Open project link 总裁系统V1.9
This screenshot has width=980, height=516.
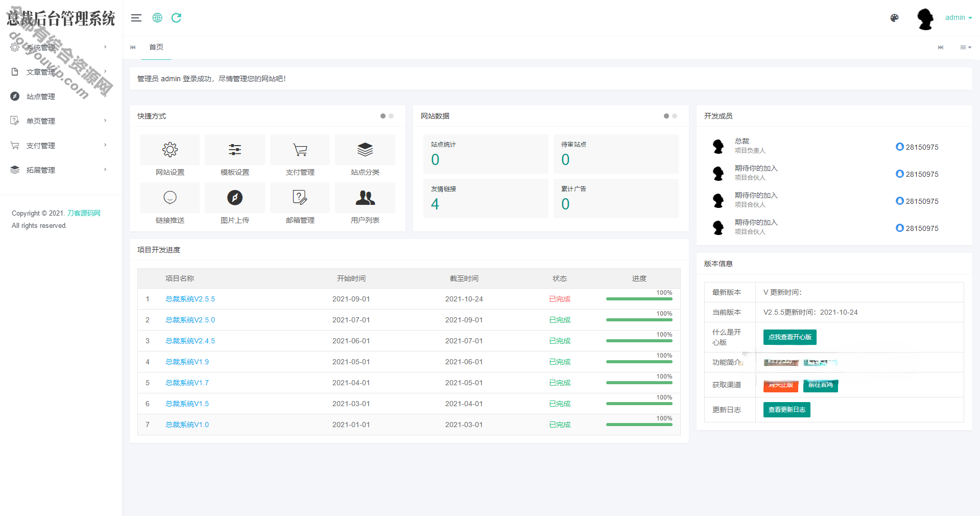click(187, 362)
